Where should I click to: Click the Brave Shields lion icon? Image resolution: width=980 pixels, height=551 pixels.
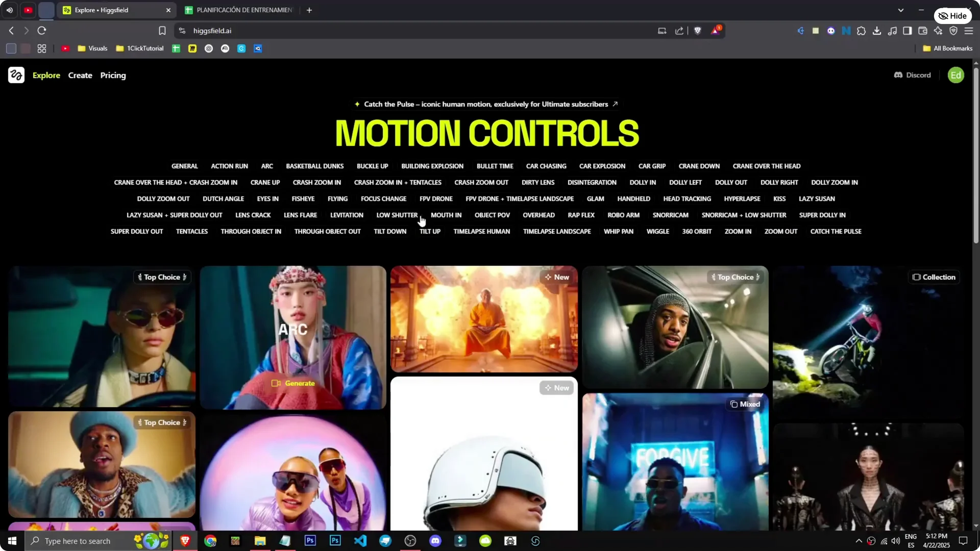698,31
